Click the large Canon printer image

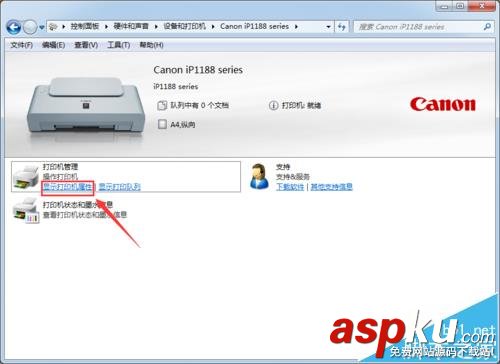[x=86, y=106]
